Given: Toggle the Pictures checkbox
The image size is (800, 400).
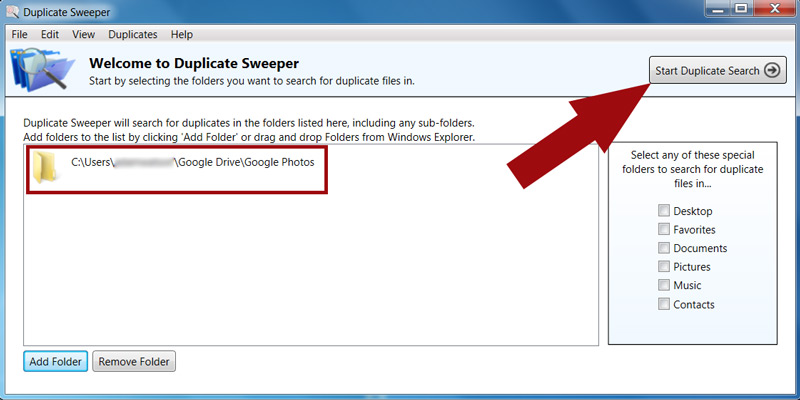Looking at the screenshot, I should [664, 267].
